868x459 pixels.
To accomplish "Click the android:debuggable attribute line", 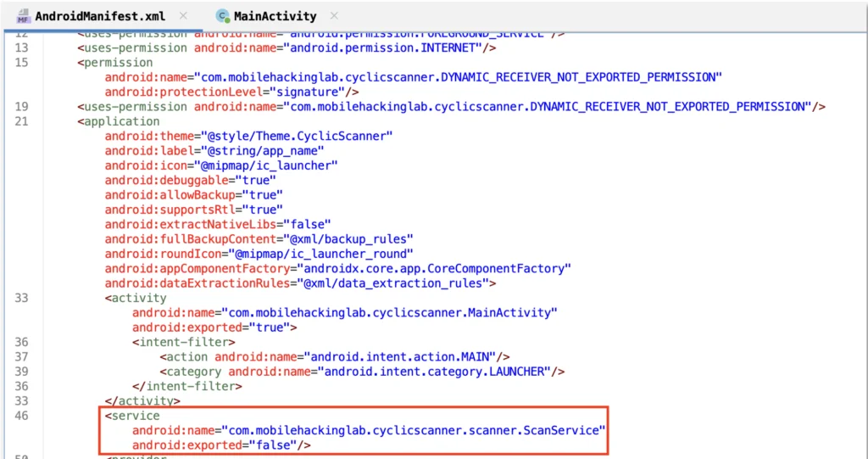I will [x=191, y=180].
